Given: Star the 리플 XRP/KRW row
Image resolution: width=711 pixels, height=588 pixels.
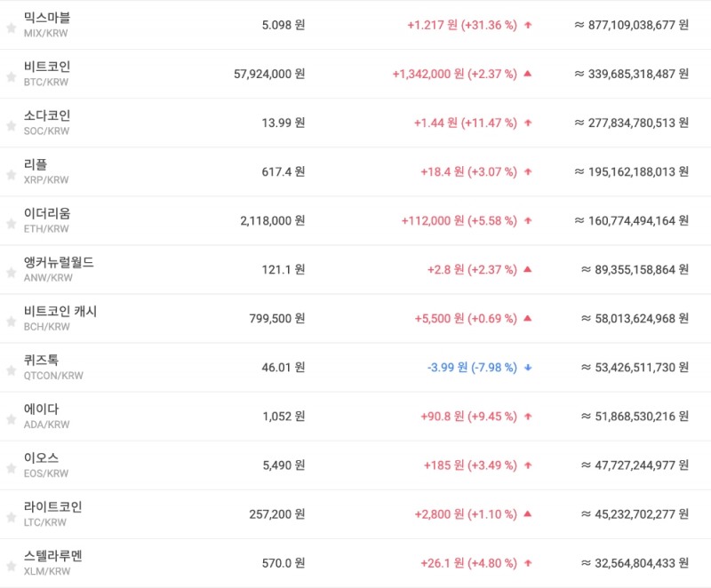Looking at the screenshot, I should (x=12, y=175).
